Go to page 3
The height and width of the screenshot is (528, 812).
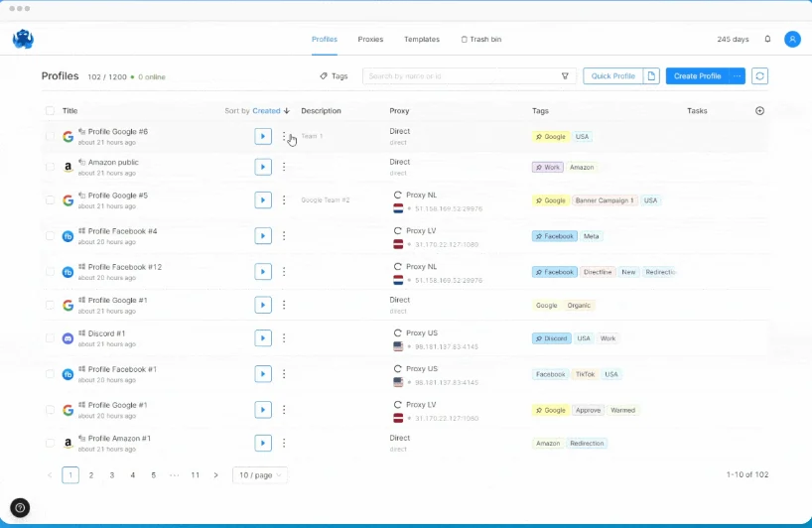[x=112, y=475]
